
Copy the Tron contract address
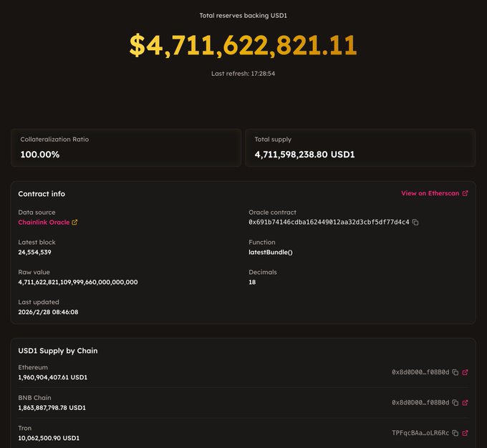pos(455,433)
